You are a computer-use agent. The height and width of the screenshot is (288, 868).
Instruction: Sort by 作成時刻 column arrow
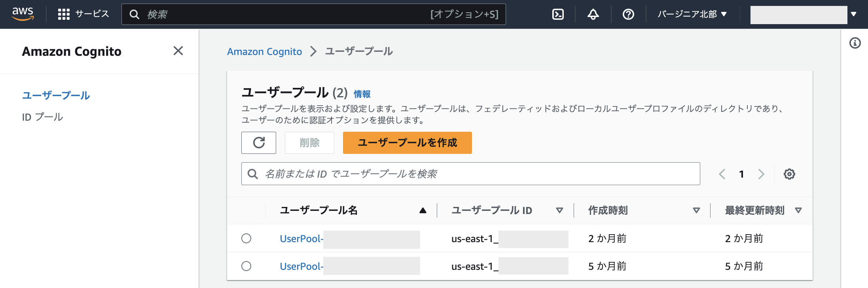[696, 210]
